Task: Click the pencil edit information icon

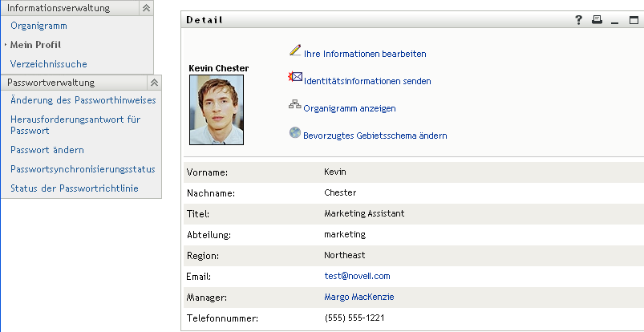Action: click(294, 51)
